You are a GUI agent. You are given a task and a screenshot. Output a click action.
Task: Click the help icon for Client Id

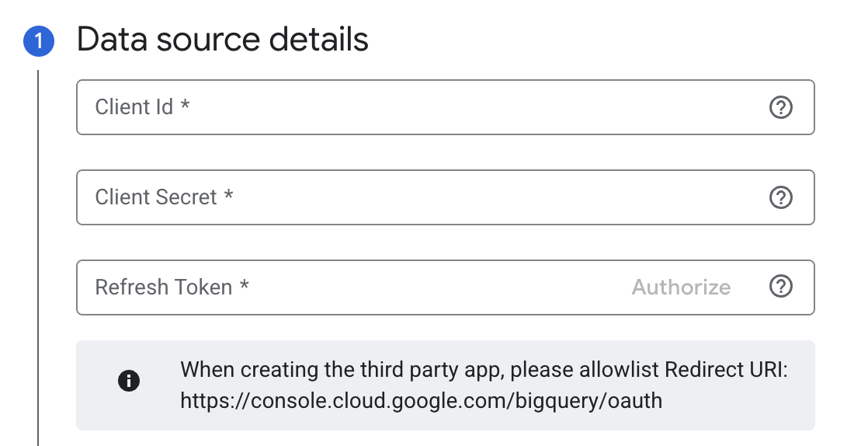click(x=780, y=107)
